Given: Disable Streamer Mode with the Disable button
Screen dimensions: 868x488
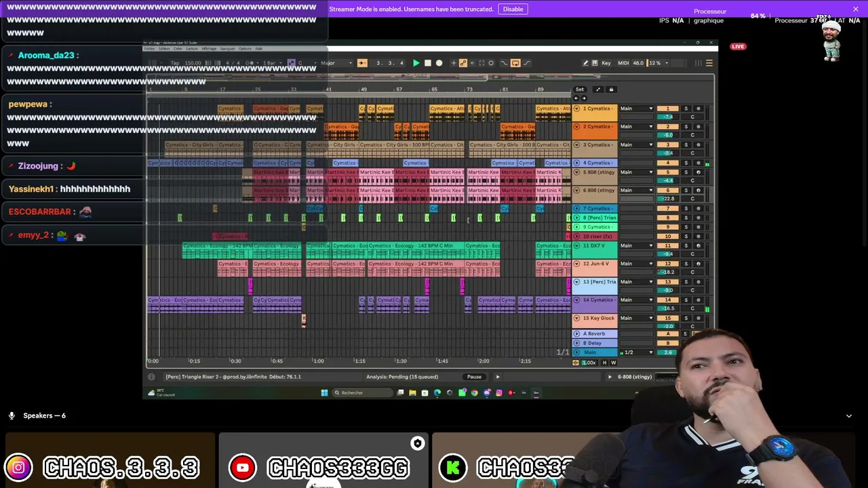Looking at the screenshot, I should 513,9.
